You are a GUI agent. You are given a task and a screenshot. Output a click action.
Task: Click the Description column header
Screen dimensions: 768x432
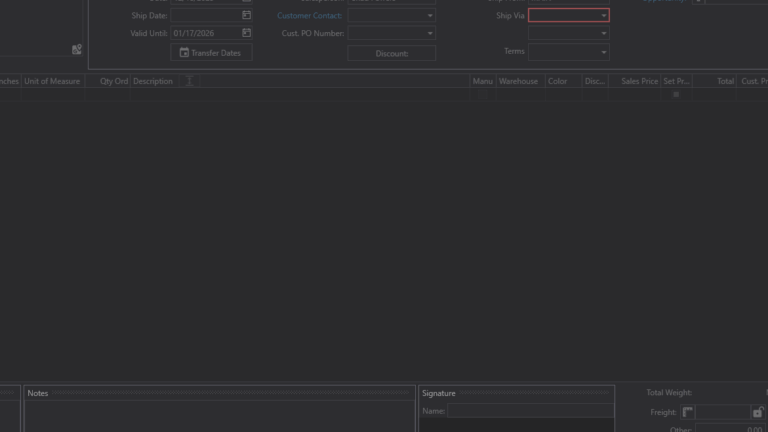(x=153, y=81)
